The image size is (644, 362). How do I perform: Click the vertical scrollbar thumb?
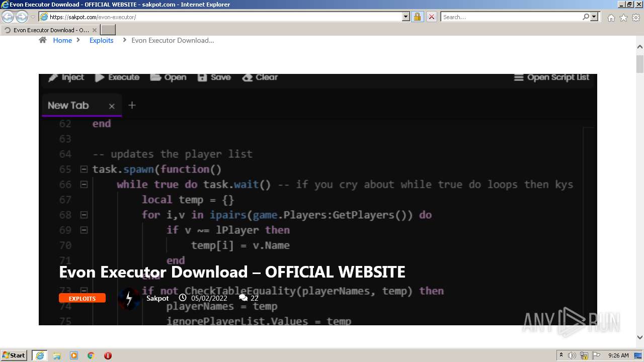pyautogui.click(x=640, y=64)
